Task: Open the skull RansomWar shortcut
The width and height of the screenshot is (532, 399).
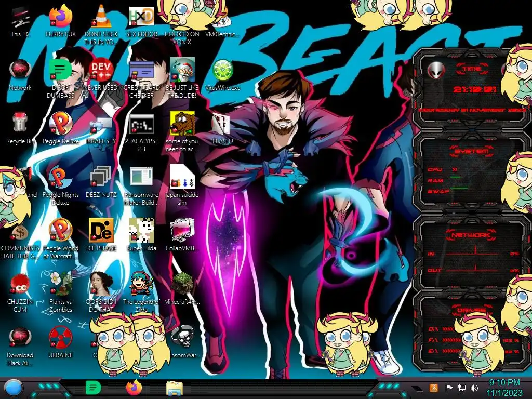Action: [x=182, y=341]
